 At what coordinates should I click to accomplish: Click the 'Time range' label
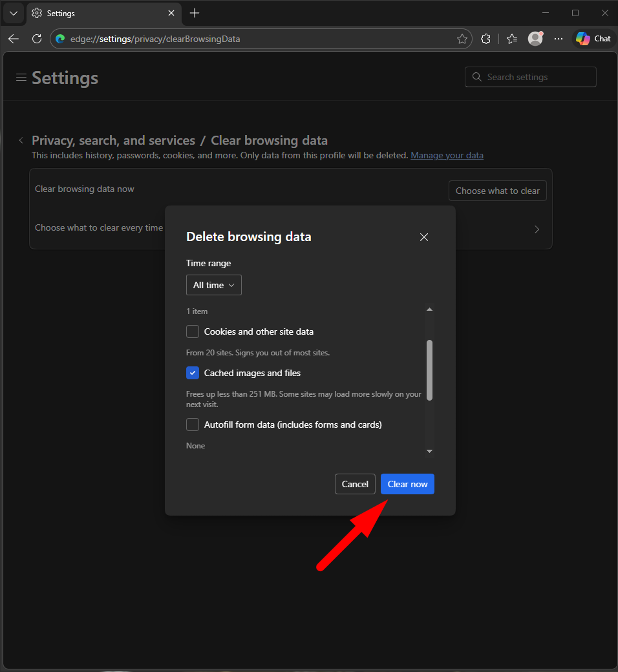208,263
